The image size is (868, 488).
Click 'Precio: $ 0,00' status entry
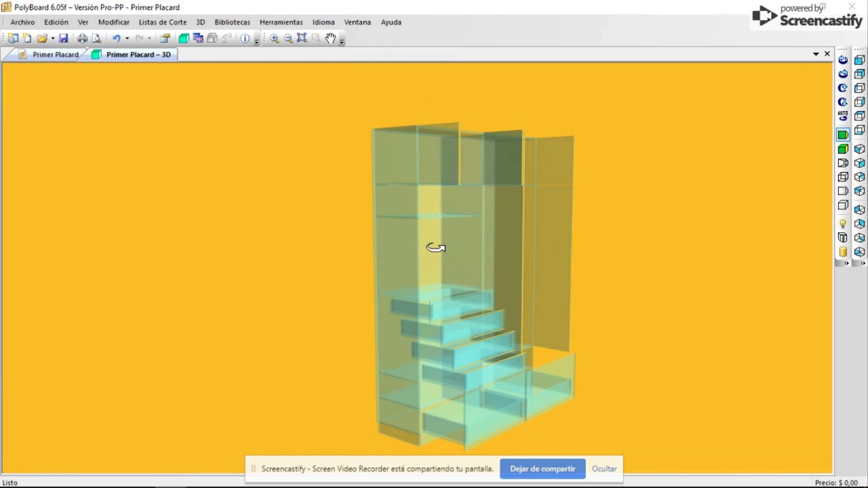pos(837,483)
